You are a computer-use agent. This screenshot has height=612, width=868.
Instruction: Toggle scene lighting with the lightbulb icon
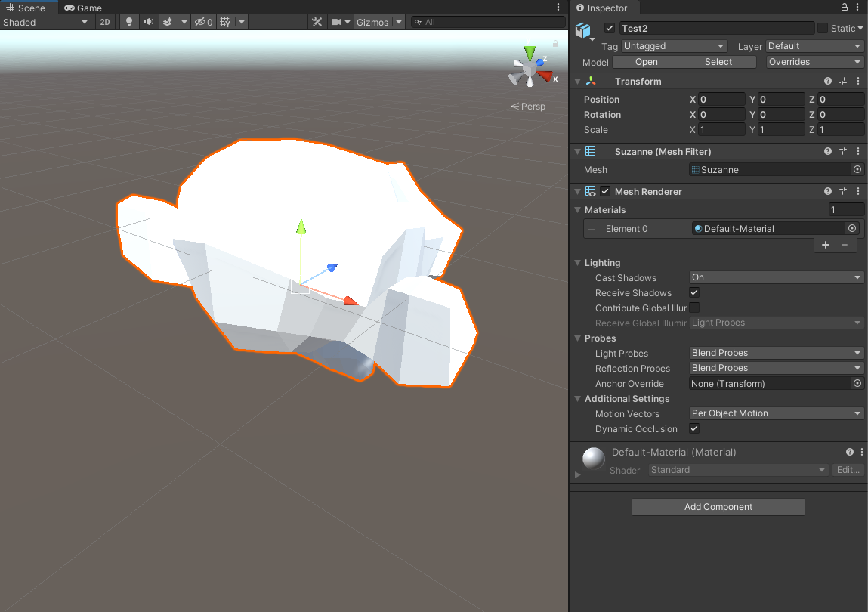tap(129, 22)
